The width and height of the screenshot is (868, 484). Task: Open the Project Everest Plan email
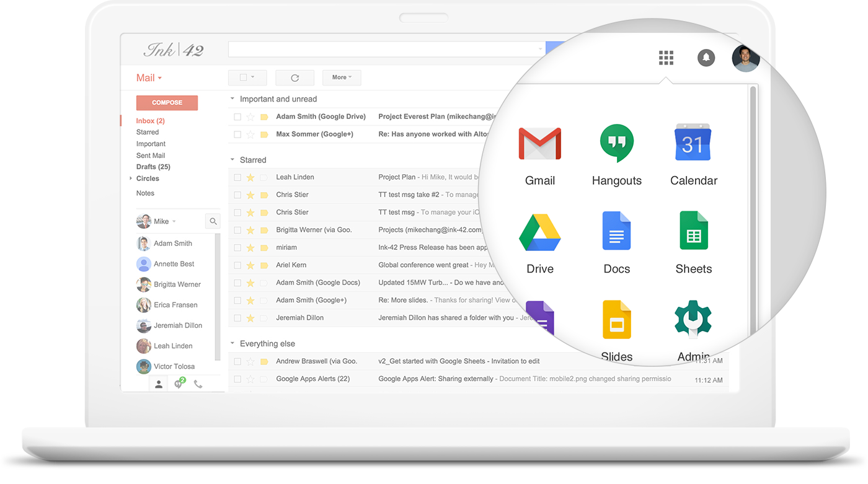pyautogui.click(x=437, y=117)
